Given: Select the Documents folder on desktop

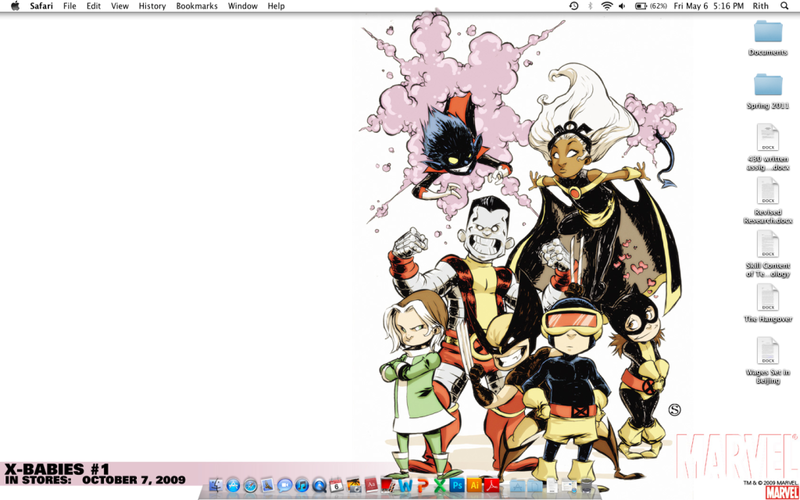Looking at the screenshot, I should [x=768, y=38].
